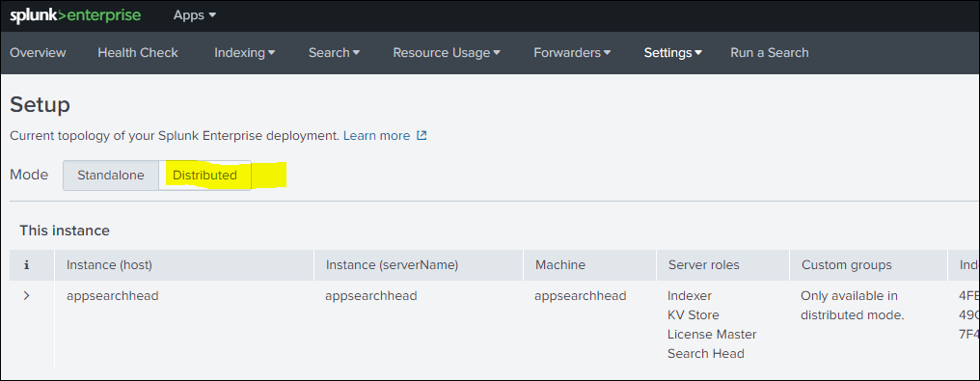Go to the Overview tab
The height and width of the screenshot is (381, 980).
click(x=38, y=53)
